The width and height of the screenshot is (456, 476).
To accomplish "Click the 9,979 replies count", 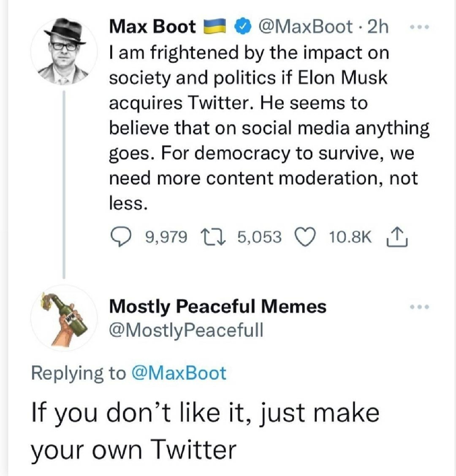I will 166,237.
